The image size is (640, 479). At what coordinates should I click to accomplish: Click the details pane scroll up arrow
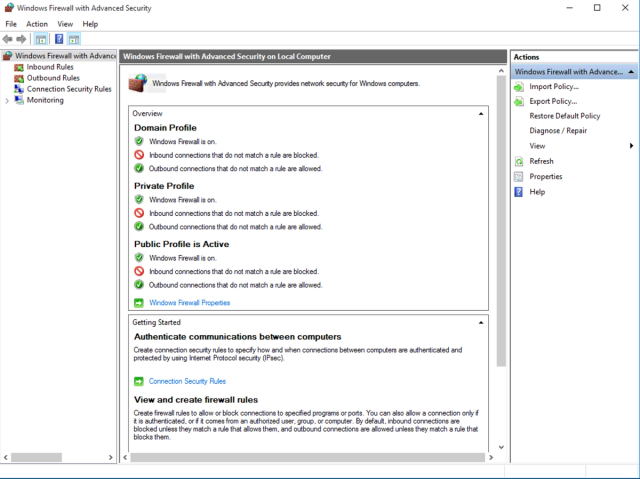point(501,71)
